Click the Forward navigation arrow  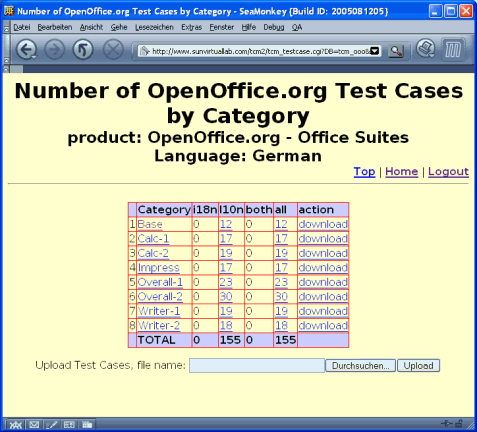point(54,50)
